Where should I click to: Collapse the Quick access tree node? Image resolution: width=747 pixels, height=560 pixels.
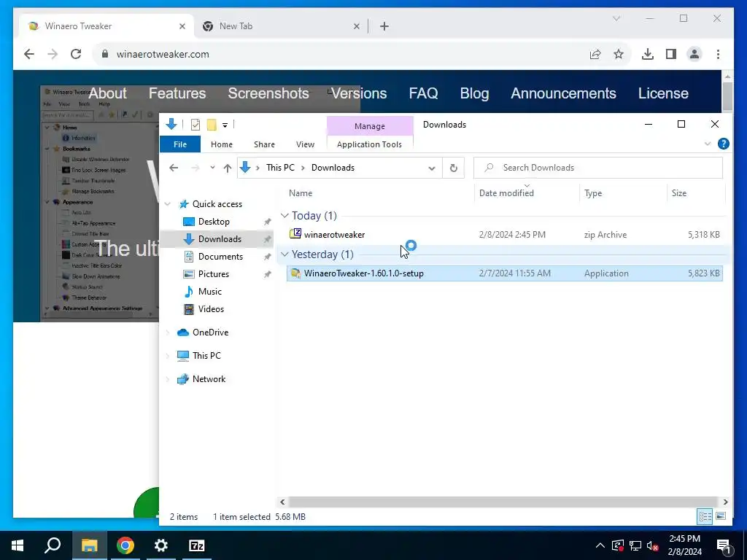coord(168,204)
